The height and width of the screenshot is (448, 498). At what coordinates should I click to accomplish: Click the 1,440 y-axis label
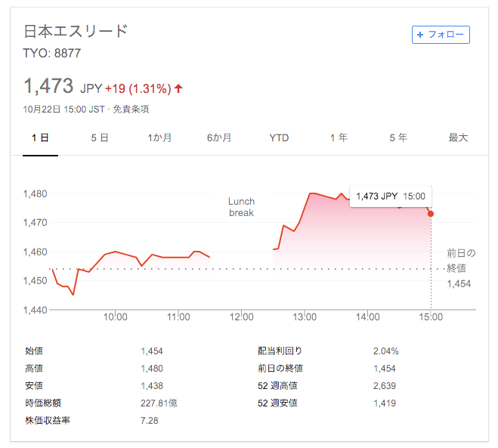click(36, 310)
